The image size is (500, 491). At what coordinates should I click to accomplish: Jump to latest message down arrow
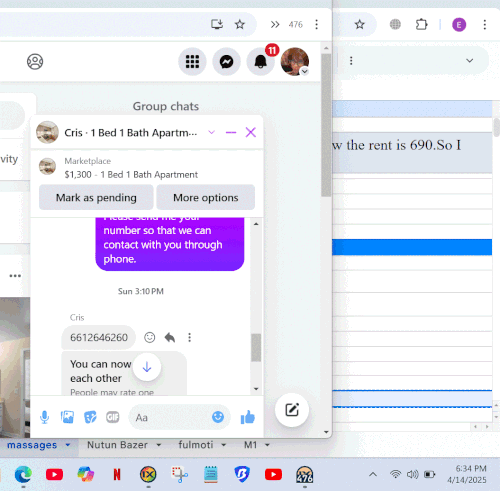coord(147,367)
